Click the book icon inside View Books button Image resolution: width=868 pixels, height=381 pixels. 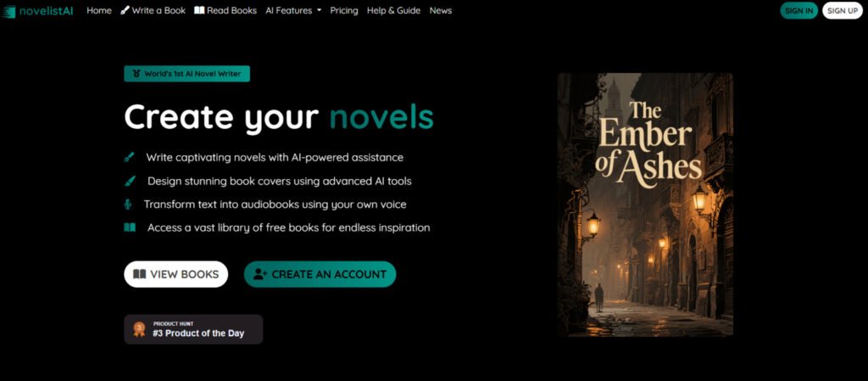140,274
